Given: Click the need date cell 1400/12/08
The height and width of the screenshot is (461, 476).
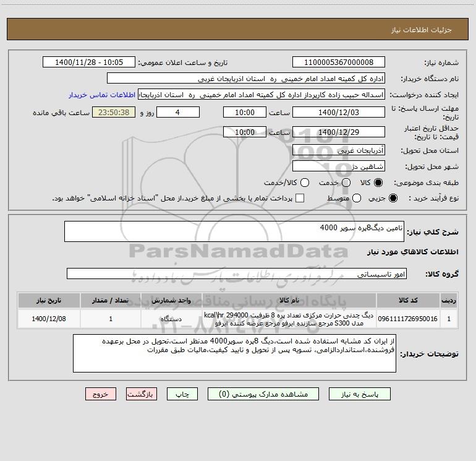Looking at the screenshot, I should (49, 319).
